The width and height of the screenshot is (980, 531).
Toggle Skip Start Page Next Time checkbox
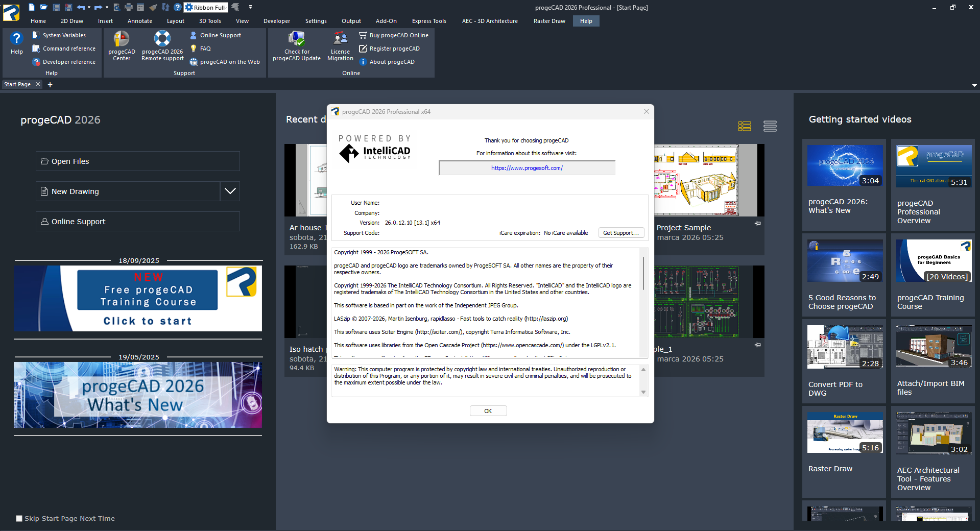19,518
